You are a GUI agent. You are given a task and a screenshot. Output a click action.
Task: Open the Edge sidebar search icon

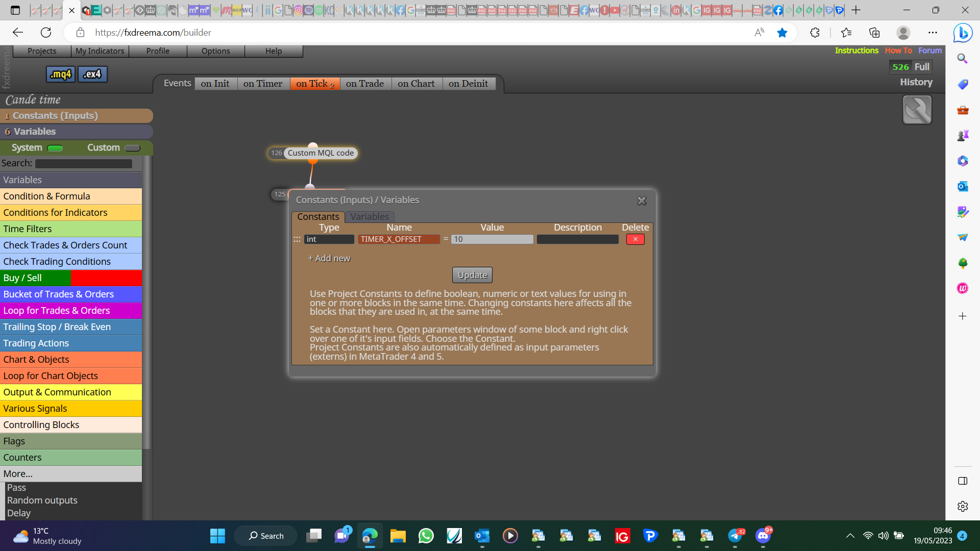(x=963, y=59)
